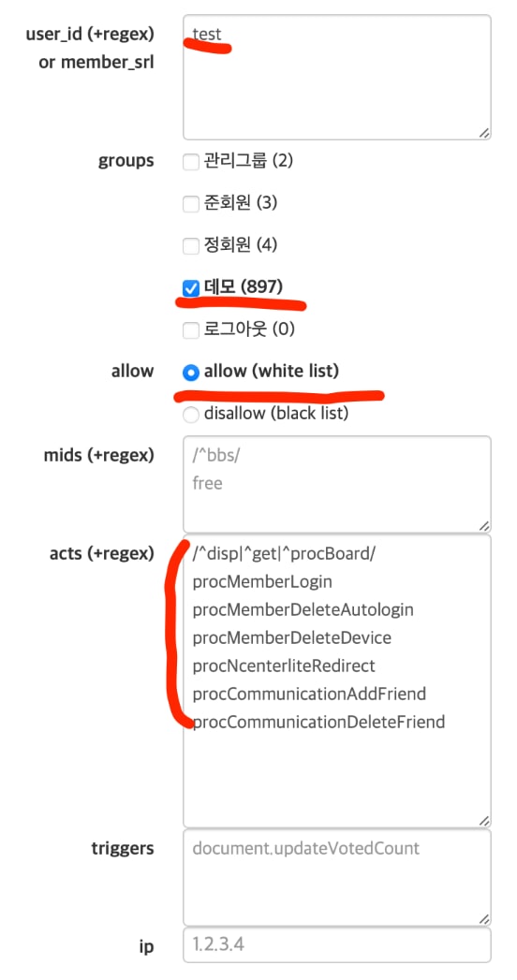Click the ip input field
517x980 pixels.
point(337,945)
